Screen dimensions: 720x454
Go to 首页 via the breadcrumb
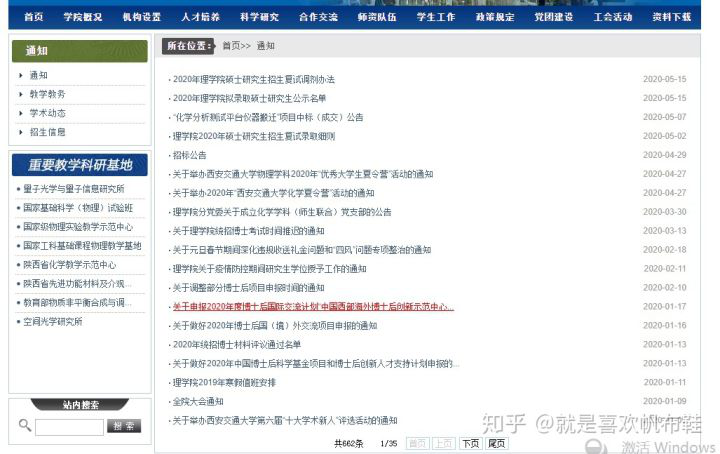(231, 46)
